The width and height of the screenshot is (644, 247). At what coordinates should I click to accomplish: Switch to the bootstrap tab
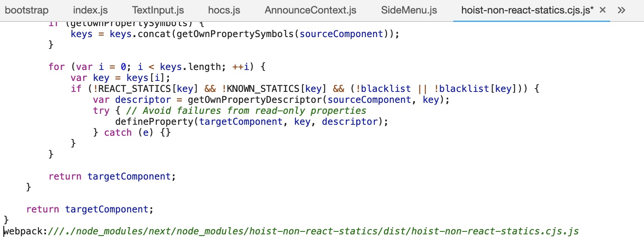27,10
